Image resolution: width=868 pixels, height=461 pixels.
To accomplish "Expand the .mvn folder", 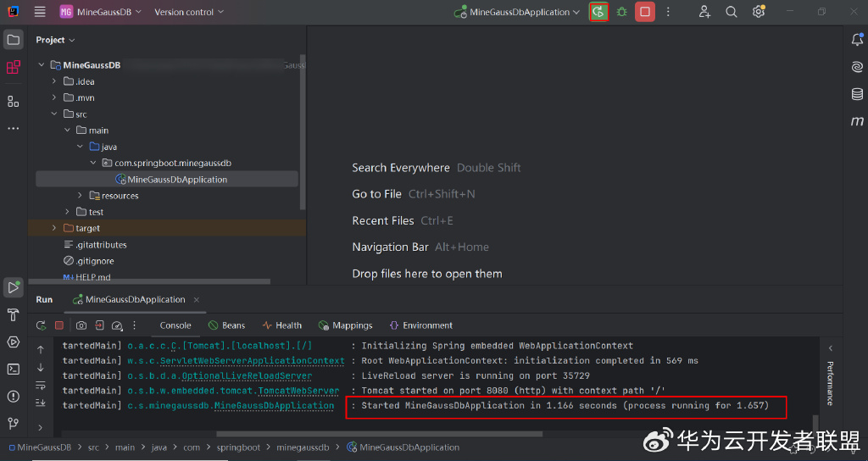I will 53,97.
